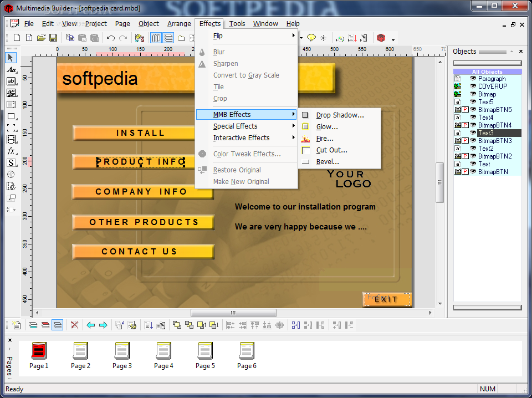Toggle visibility eye of COVERUP object

[x=473, y=86]
